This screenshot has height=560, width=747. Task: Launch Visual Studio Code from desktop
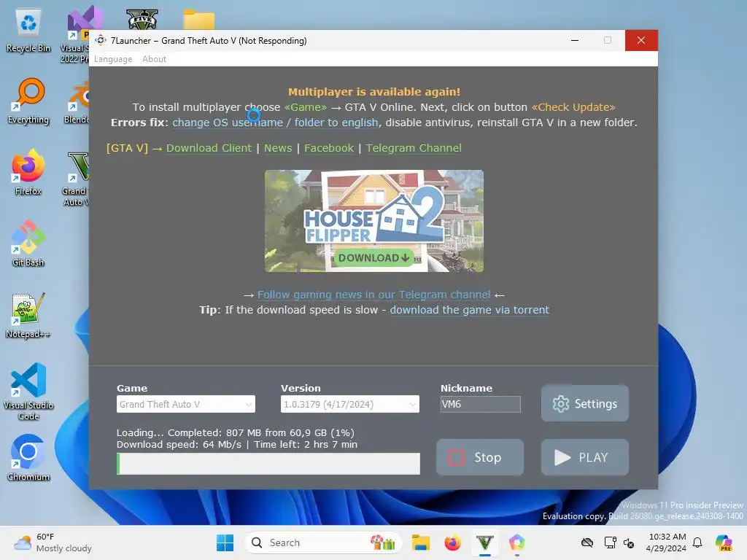(28, 392)
